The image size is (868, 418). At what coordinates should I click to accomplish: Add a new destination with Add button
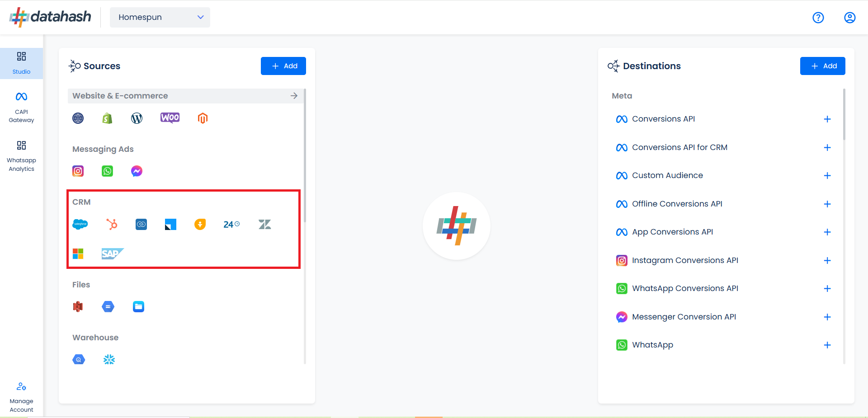tap(823, 66)
